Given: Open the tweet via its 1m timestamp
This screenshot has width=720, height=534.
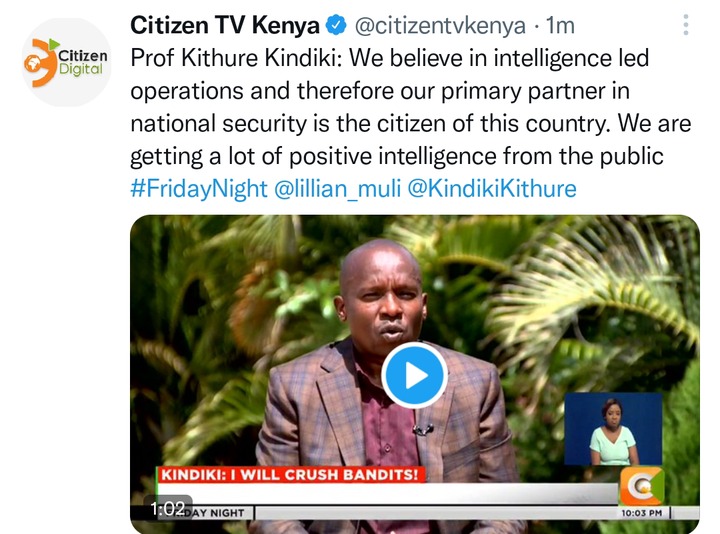Looking at the screenshot, I should tap(560, 26).
